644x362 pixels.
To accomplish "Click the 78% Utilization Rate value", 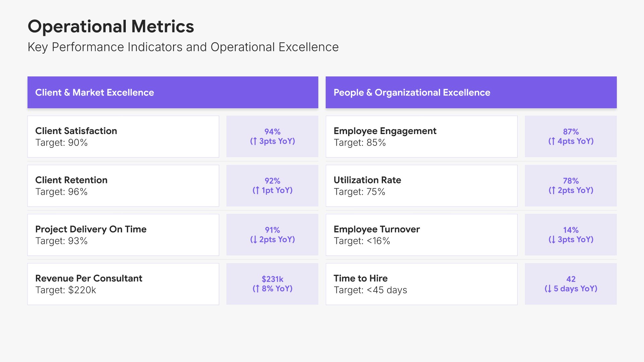I will (x=571, y=186).
